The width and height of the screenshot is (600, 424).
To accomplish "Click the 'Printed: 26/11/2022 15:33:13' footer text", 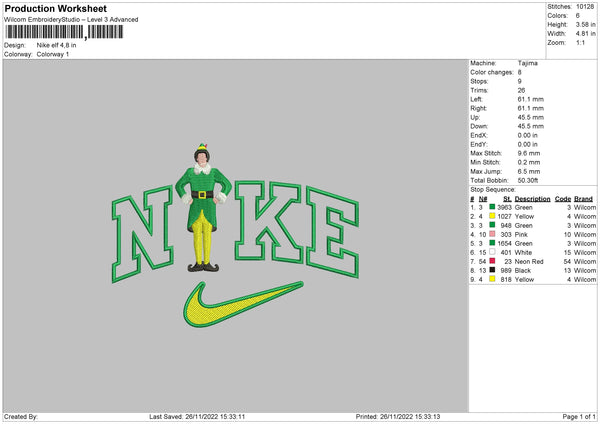I will coord(398,417).
